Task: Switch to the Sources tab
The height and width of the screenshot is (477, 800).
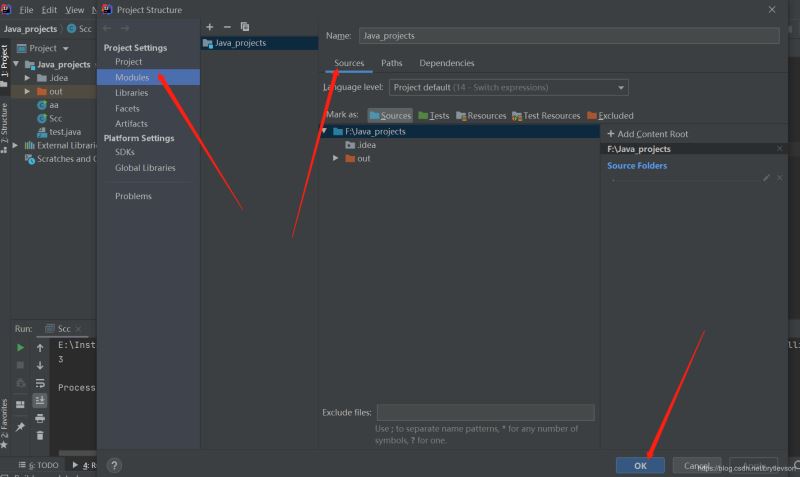Action: [x=349, y=63]
